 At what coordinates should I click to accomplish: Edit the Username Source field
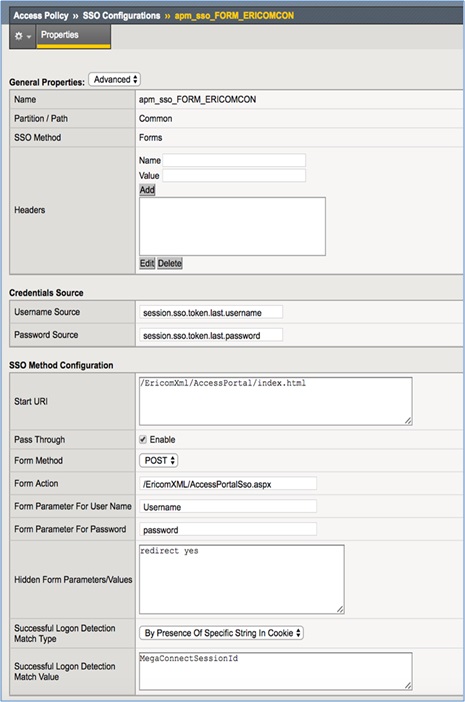[x=211, y=312]
